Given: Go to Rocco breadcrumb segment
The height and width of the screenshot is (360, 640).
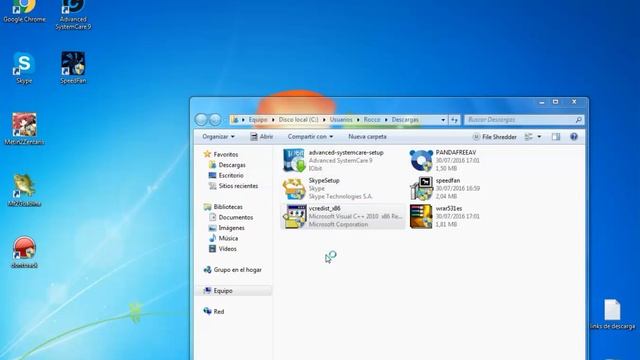Looking at the screenshot, I should coord(372,120).
